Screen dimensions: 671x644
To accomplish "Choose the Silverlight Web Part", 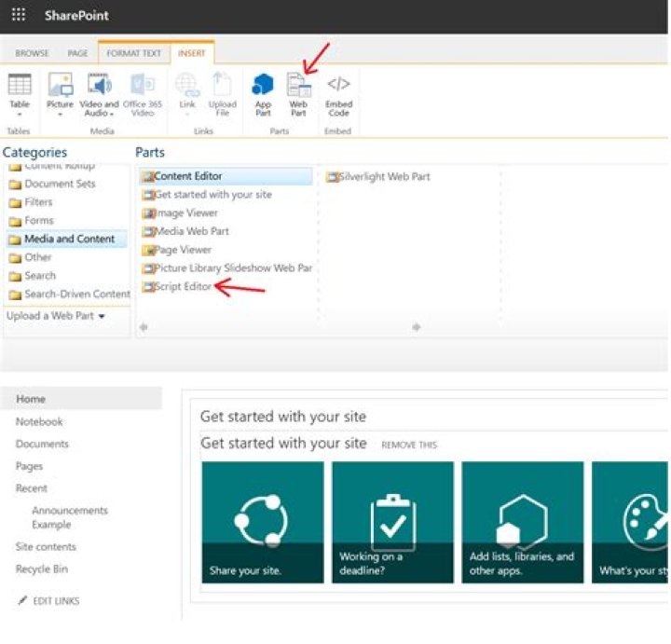I will click(x=378, y=177).
